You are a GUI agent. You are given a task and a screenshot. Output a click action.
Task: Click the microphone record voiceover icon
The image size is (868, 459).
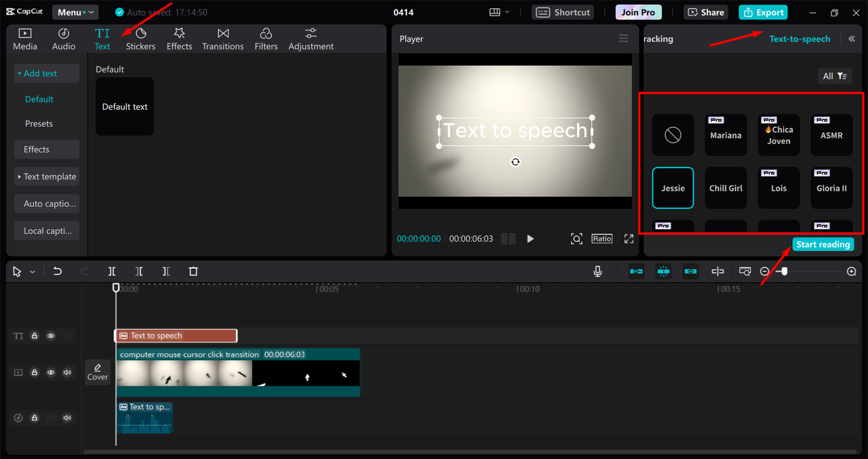597,271
